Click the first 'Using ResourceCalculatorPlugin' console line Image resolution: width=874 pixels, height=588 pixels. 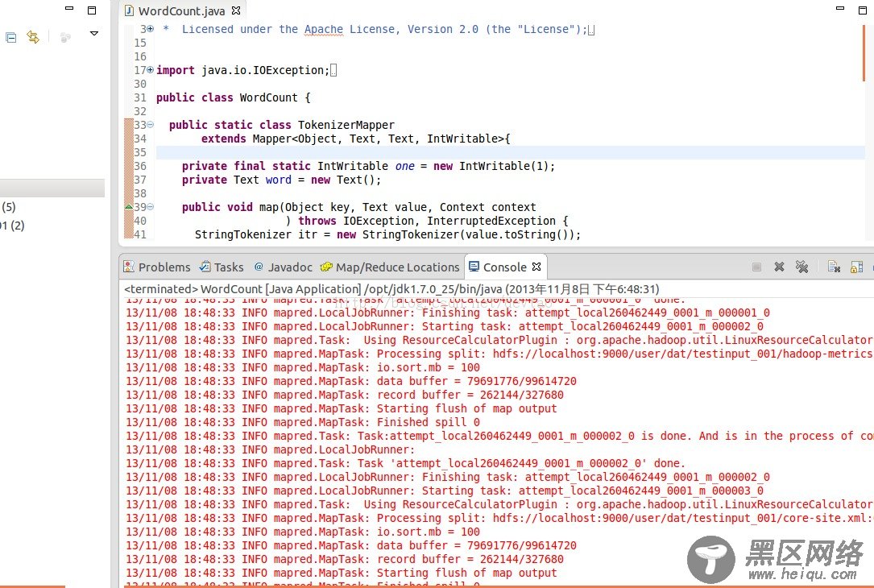pos(499,340)
